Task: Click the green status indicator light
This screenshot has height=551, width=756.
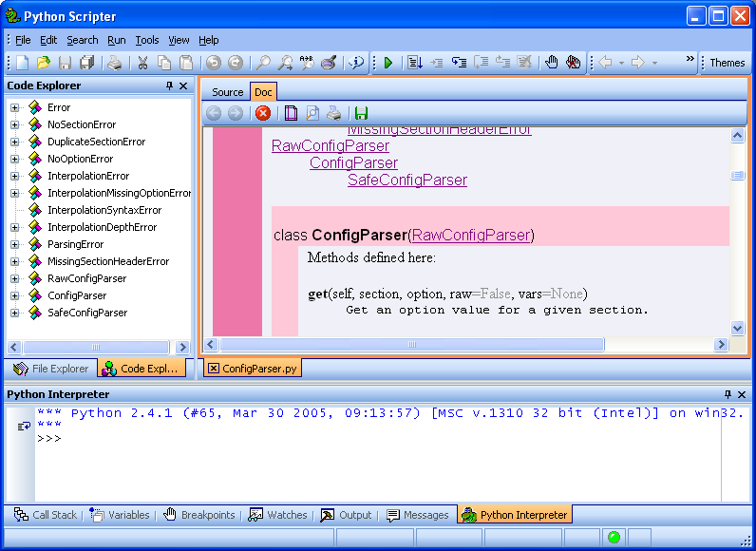Action: tap(614, 537)
